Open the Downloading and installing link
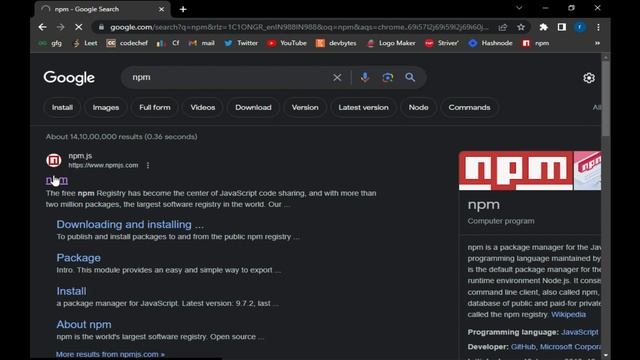 click(130, 224)
